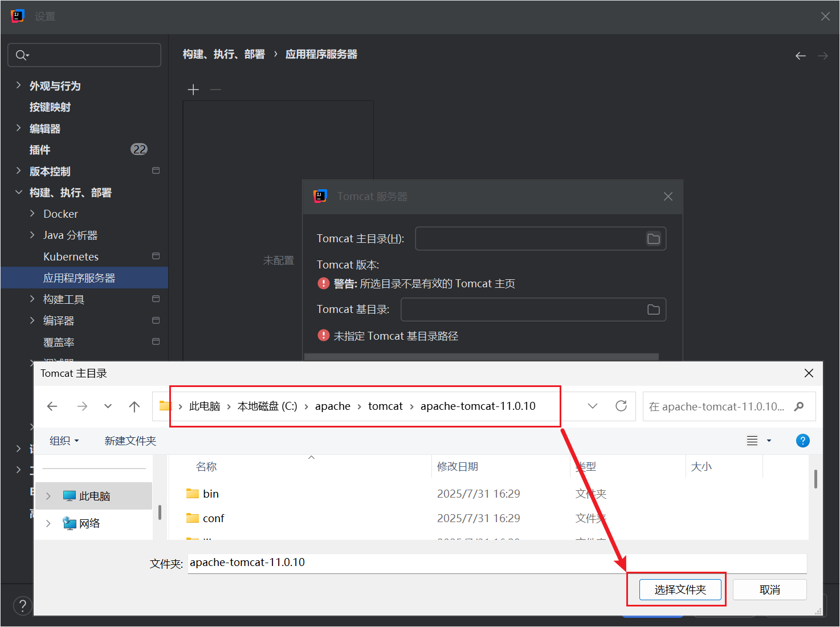Click apache in address path
The image size is (840, 627).
click(x=333, y=406)
